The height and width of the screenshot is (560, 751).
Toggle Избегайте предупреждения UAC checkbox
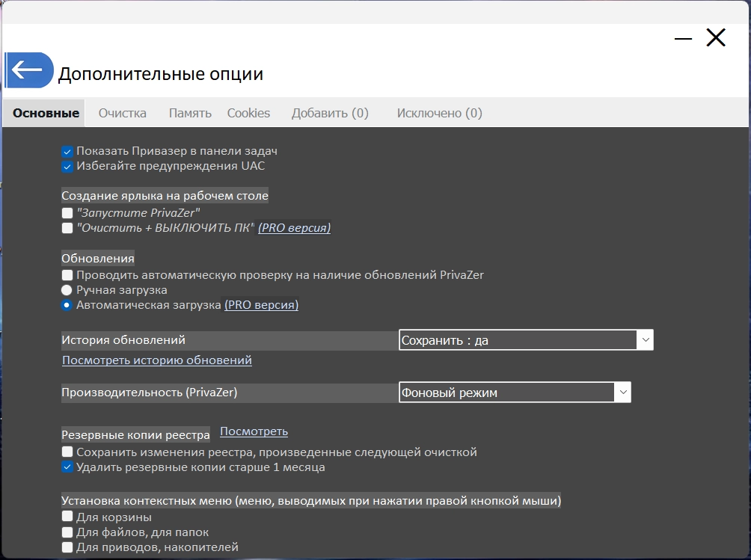point(67,166)
